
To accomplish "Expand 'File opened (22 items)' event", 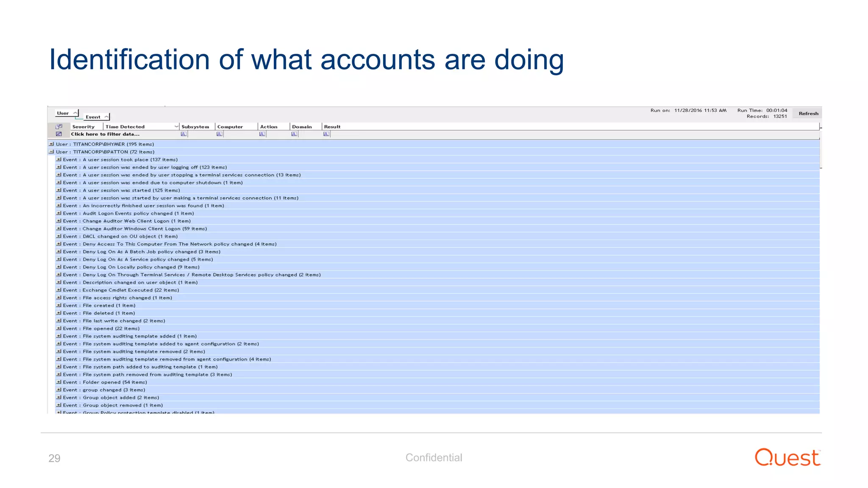I will tap(59, 328).
